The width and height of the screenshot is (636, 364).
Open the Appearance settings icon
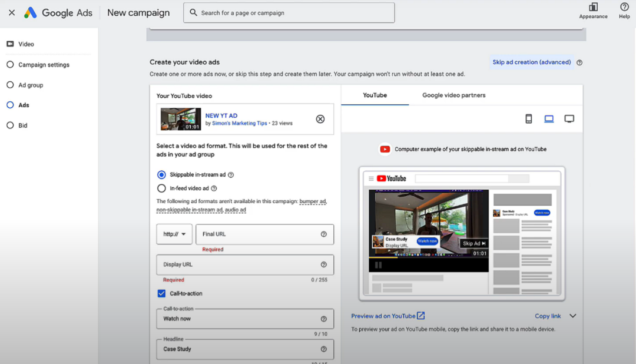[593, 8]
